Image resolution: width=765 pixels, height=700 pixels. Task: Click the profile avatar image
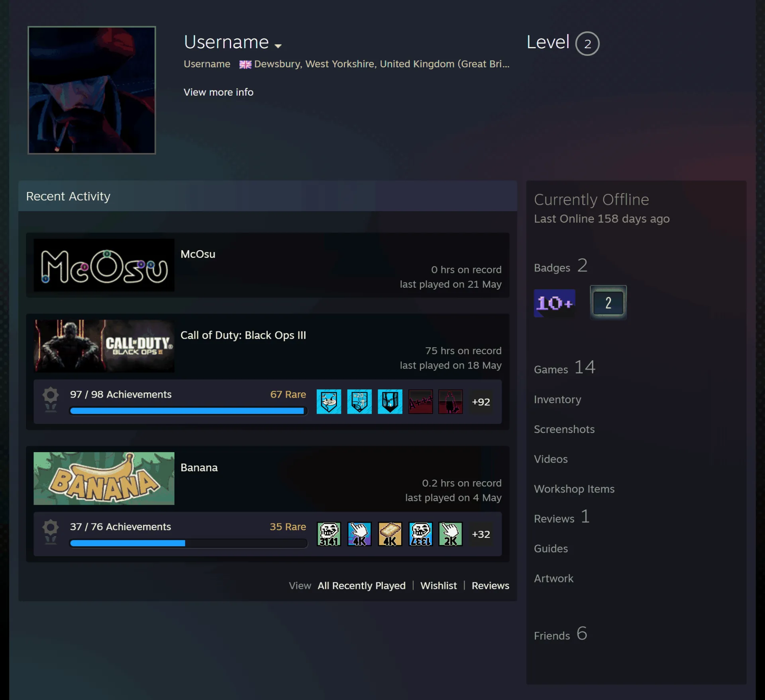(x=92, y=90)
